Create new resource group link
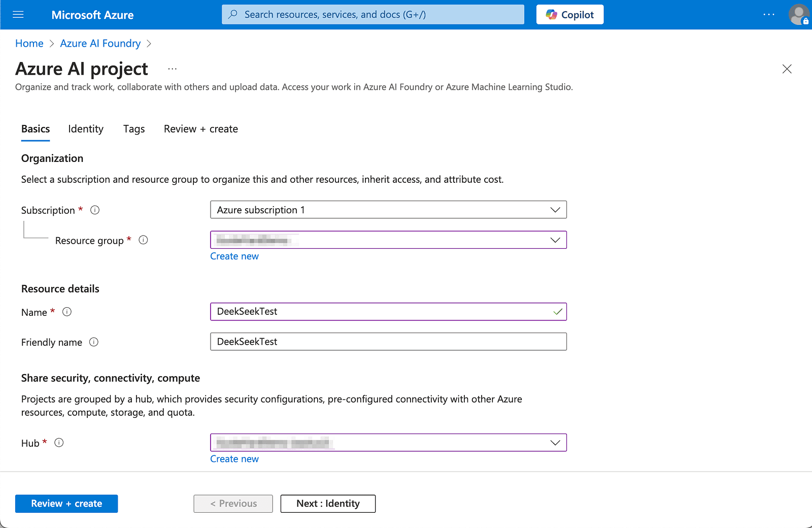 (234, 256)
